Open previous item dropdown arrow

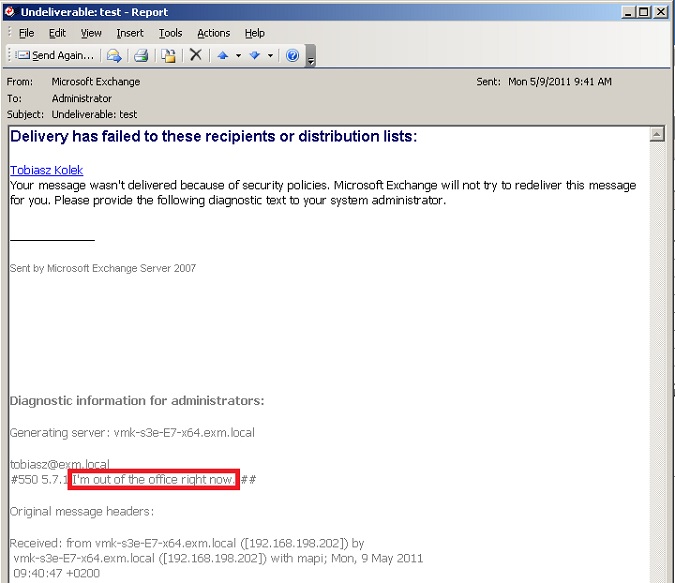[238, 56]
